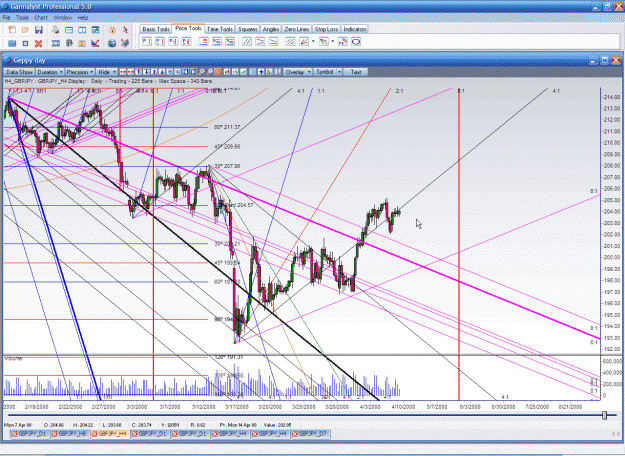Click the chart scroll slider handle

[604, 415]
